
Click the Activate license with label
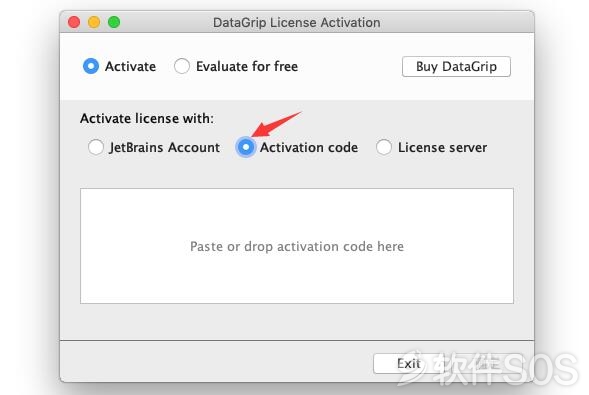pos(147,118)
